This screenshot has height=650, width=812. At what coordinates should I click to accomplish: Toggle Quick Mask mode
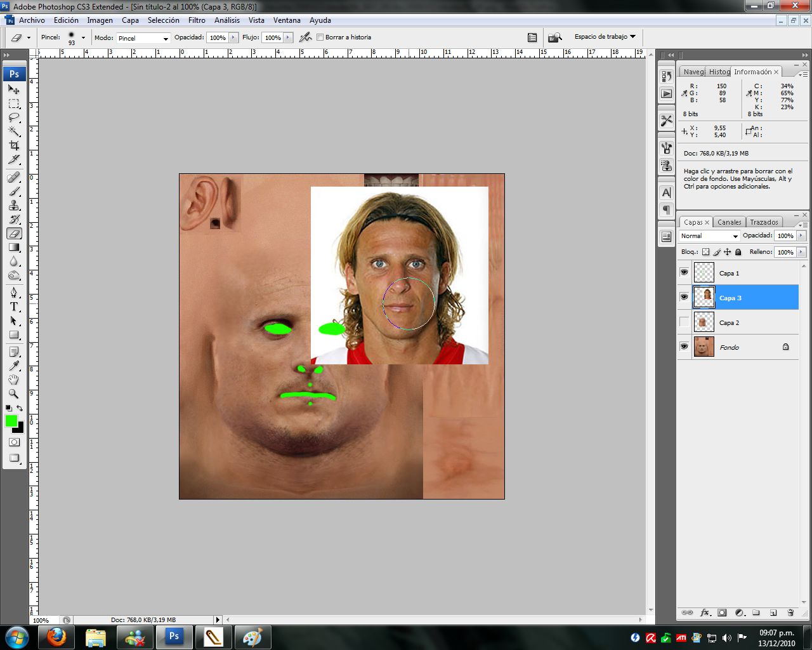click(x=14, y=442)
